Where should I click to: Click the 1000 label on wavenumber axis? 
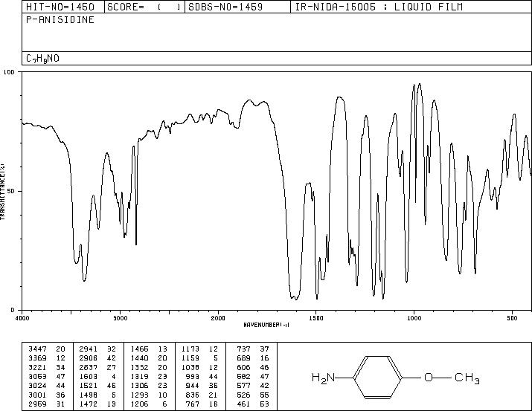click(x=414, y=318)
